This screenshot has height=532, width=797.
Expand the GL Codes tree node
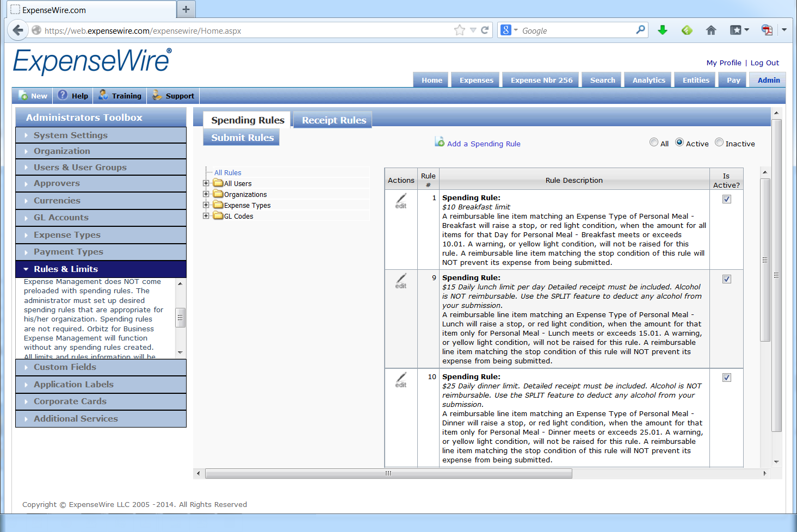point(206,216)
